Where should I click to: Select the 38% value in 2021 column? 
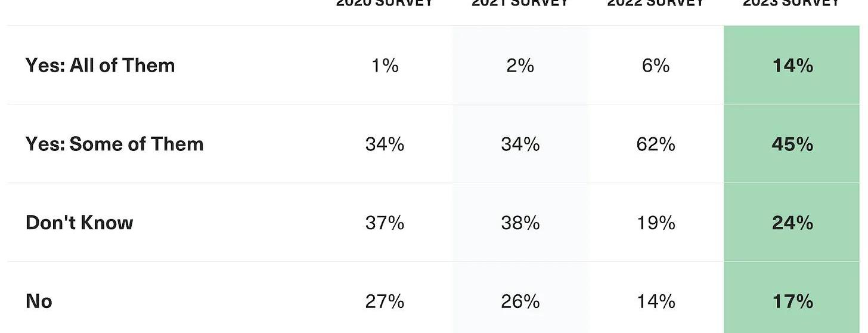click(x=520, y=223)
